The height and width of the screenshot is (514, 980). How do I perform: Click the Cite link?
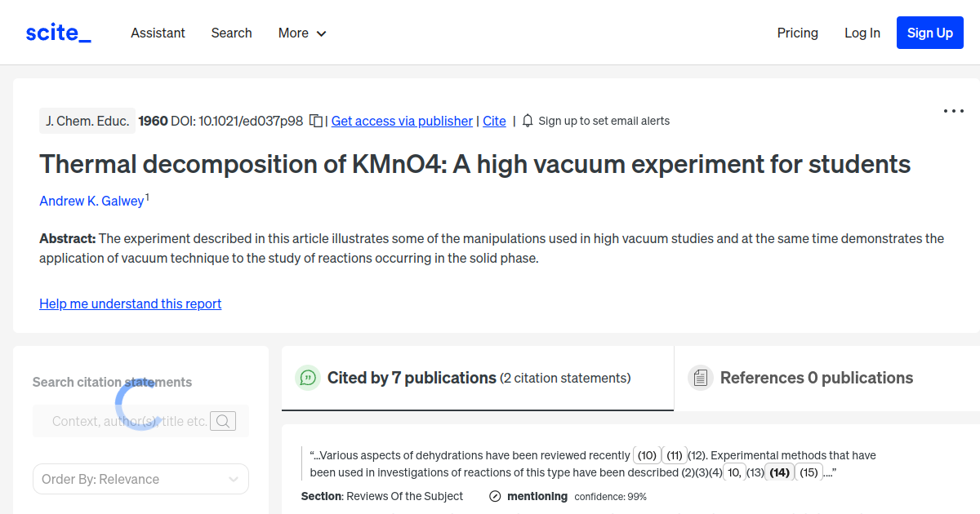coord(494,121)
